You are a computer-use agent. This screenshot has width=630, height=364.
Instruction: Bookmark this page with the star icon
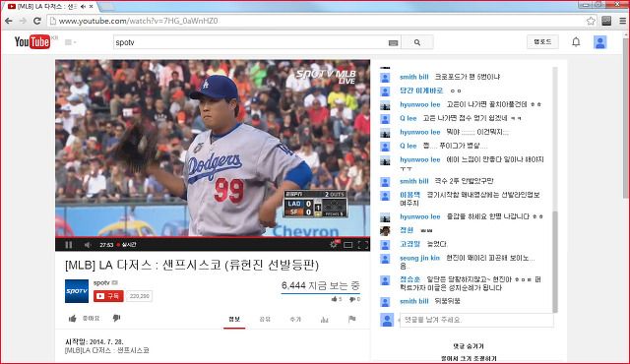tap(591, 21)
